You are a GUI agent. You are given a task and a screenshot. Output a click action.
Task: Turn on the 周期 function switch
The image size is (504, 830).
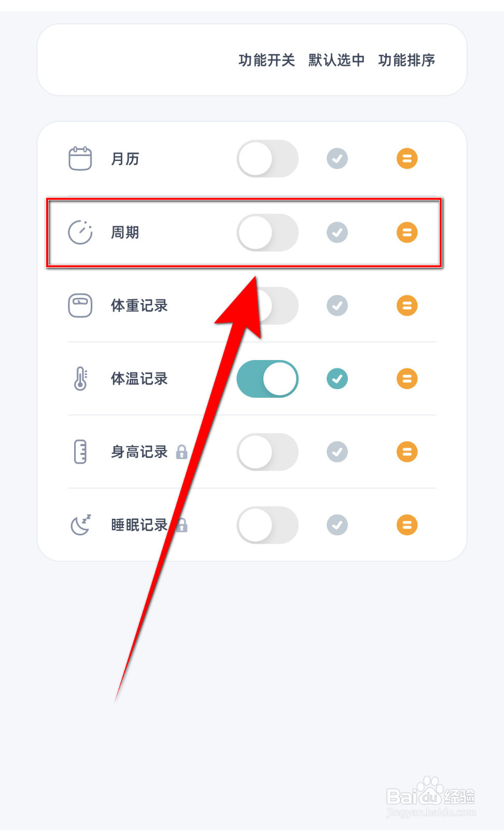267,232
